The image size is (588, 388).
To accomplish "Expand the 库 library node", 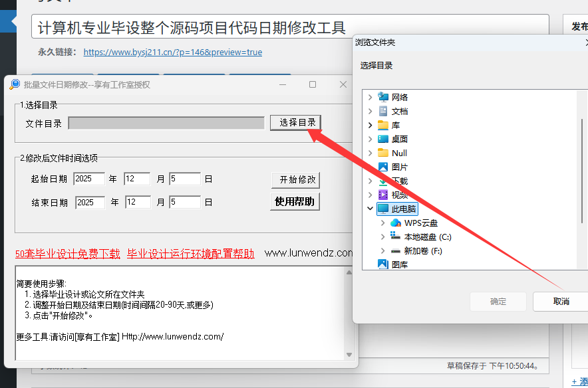I will pyautogui.click(x=370, y=125).
